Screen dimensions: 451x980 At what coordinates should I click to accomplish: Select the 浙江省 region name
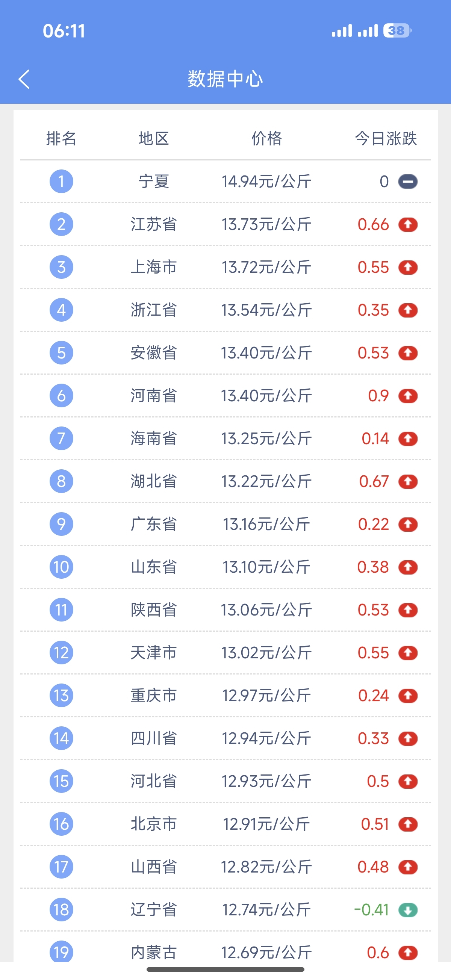(154, 310)
